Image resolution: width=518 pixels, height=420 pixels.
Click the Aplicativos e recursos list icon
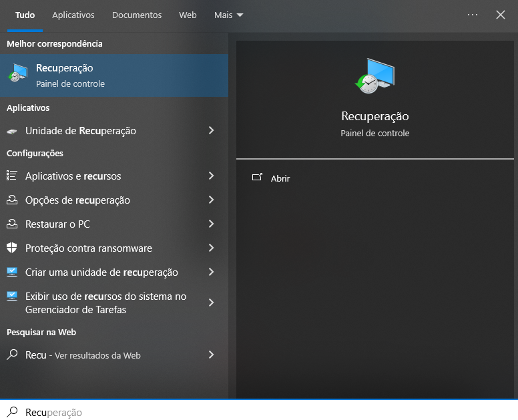click(12, 176)
